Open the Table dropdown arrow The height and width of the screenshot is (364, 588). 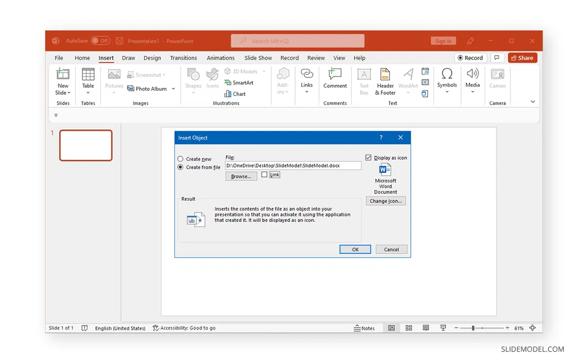[x=88, y=93]
